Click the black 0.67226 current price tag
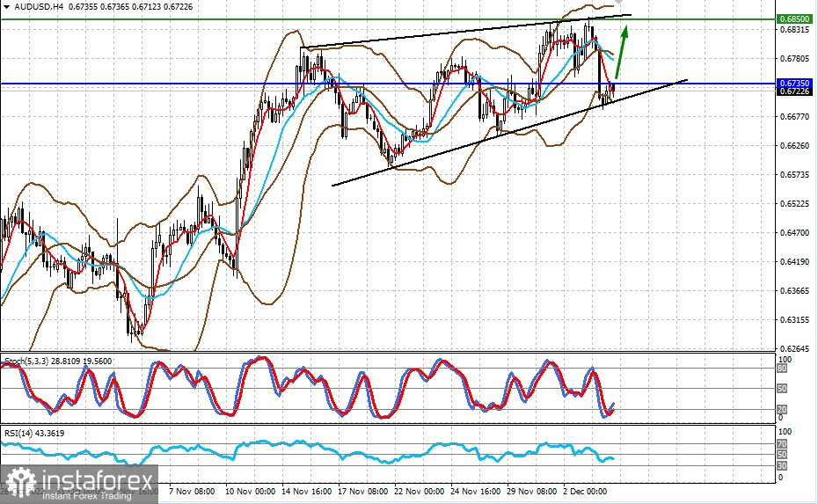The width and height of the screenshot is (818, 504). point(794,91)
